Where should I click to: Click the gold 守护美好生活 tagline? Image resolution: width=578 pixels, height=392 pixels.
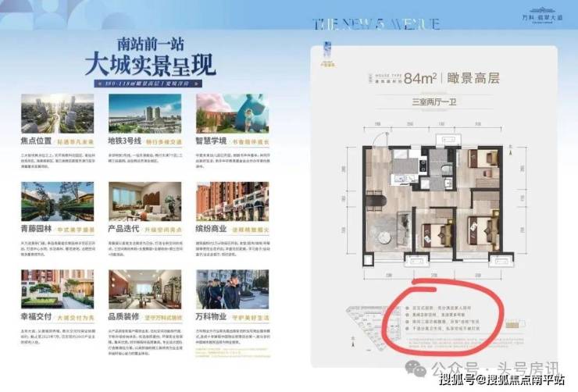point(251,318)
